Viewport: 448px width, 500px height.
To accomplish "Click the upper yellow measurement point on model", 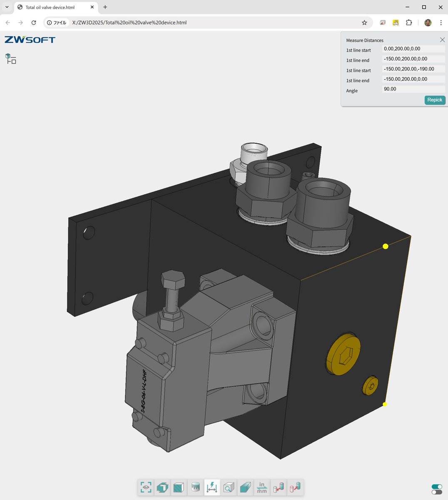I will coord(386,246).
